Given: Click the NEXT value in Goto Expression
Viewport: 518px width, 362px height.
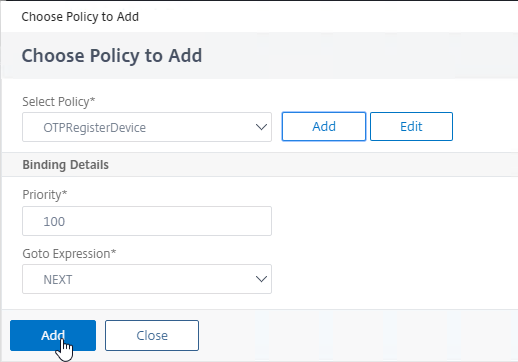Looking at the screenshot, I should coord(58,280).
